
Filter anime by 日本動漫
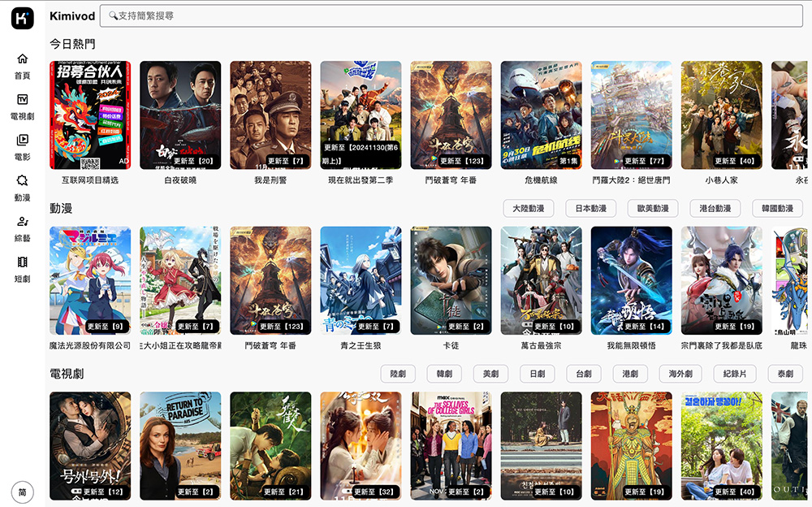(590, 209)
